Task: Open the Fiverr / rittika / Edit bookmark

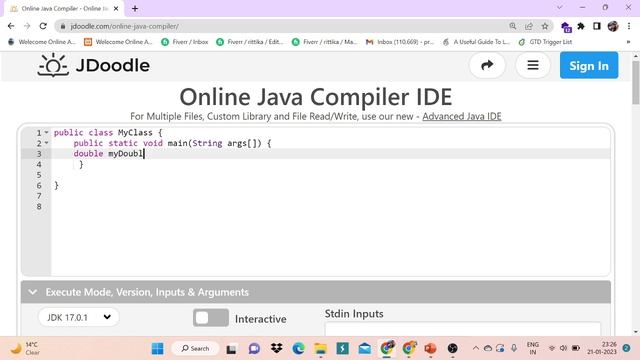Action: click(250, 42)
